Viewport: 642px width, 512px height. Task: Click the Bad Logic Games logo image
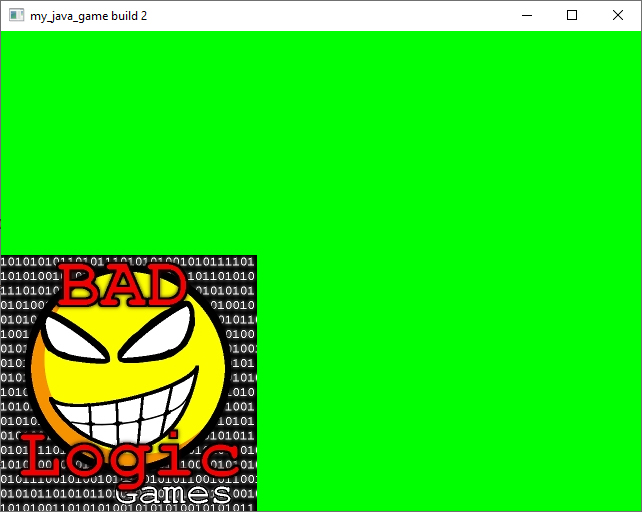pyautogui.click(x=129, y=383)
